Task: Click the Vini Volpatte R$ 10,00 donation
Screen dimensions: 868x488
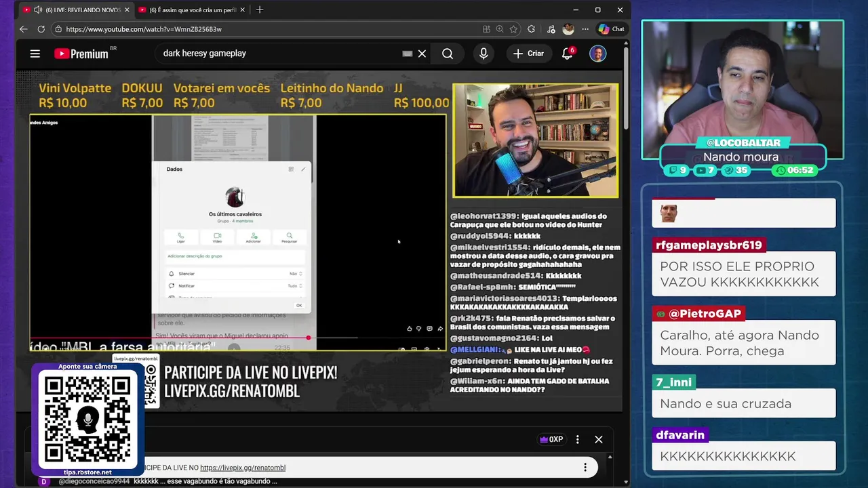Action: [75, 96]
